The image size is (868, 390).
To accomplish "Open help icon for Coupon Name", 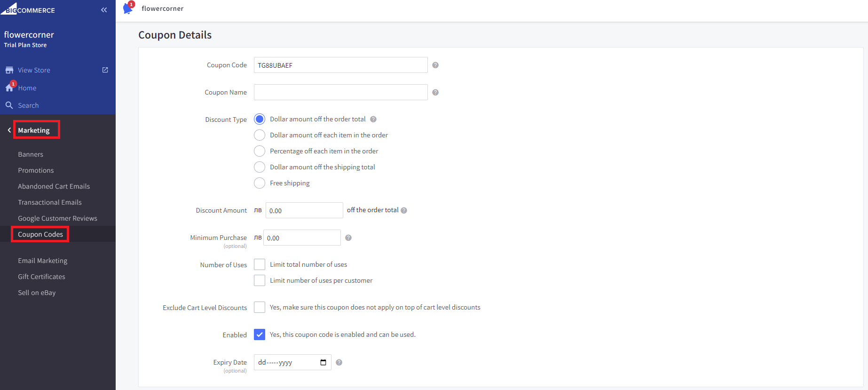I will pos(435,92).
